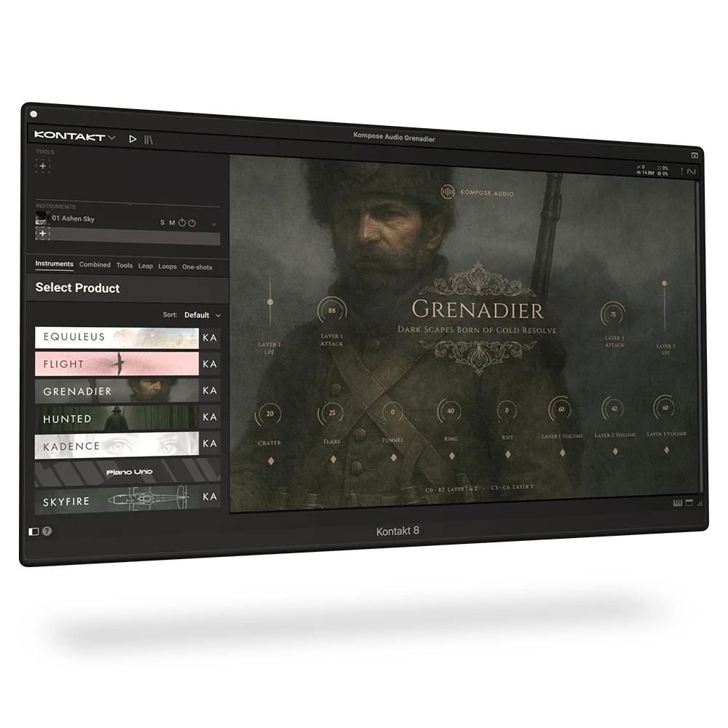
Task: Toggle the diamond under Layer 3 Volume
Action: pos(667,450)
